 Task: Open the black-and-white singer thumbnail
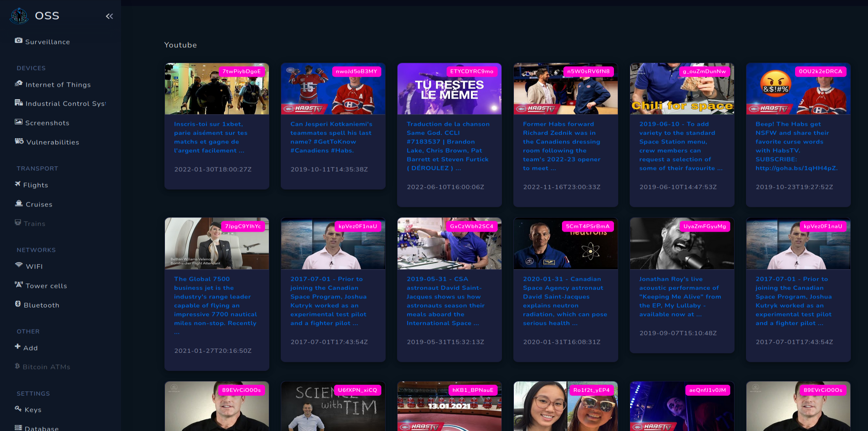coord(682,244)
